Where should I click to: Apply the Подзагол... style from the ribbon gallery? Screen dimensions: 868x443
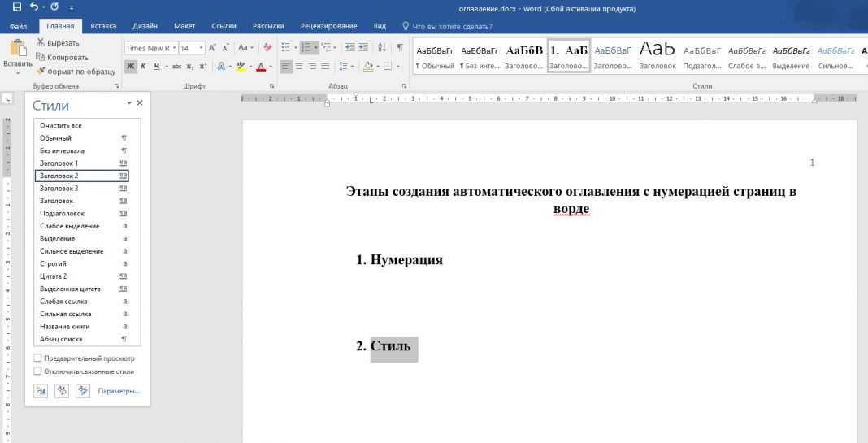702,56
